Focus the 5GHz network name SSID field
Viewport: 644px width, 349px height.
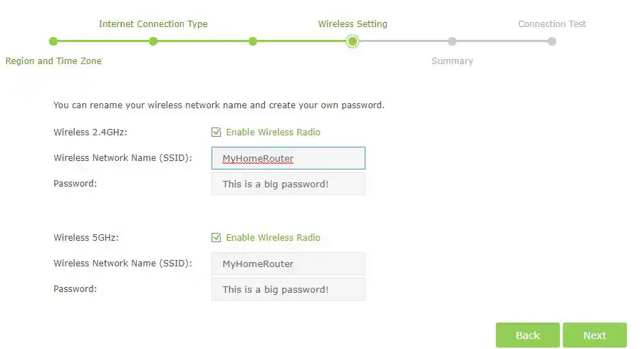pyautogui.click(x=289, y=264)
